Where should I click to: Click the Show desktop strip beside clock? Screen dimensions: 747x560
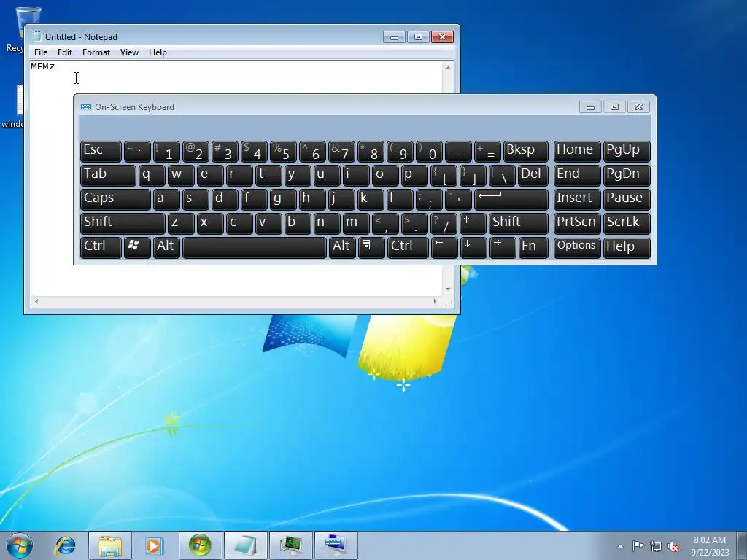pos(743,545)
